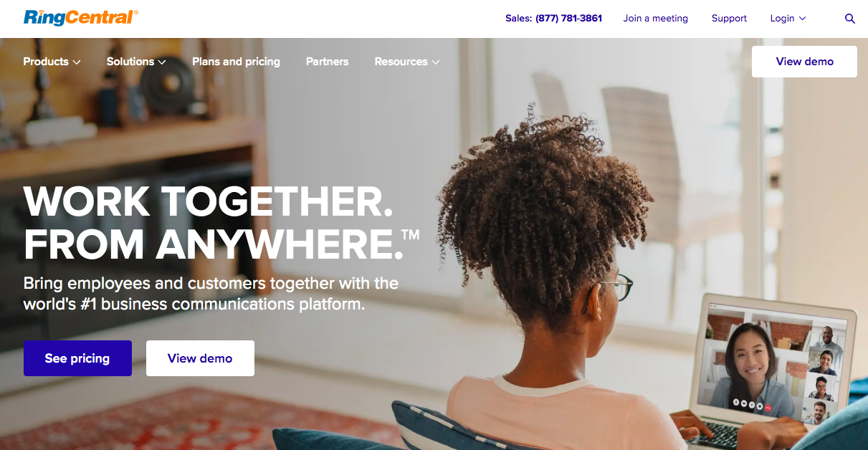Click Join a meeting link
868x450 pixels.
655,19
